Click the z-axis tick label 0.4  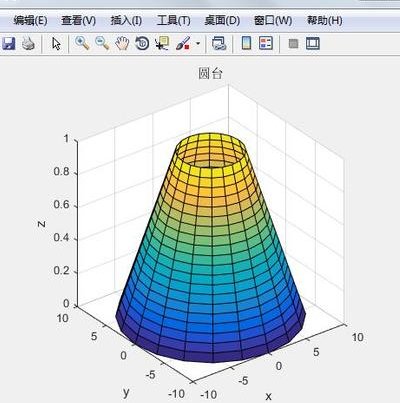61,238
